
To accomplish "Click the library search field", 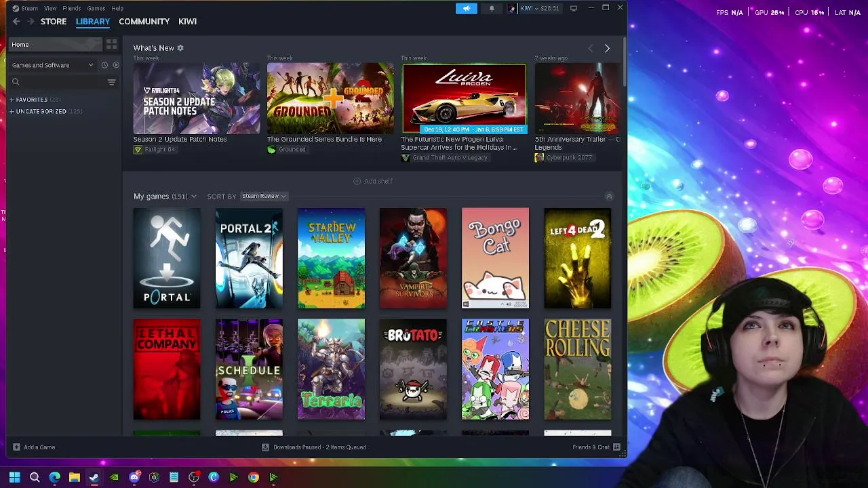I will pos(56,82).
